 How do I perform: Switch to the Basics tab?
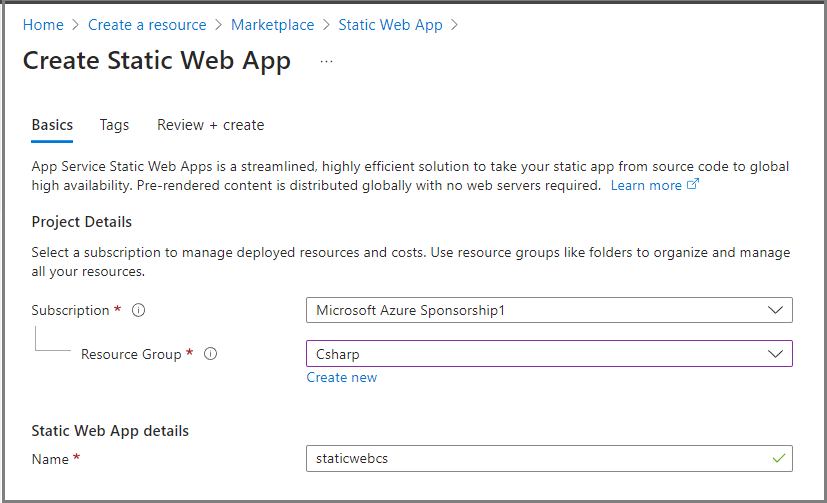click(x=52, y=125)
